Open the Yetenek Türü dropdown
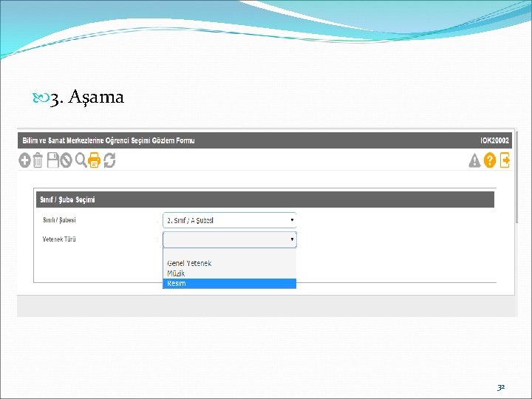This screenshot has height=399, width=532. [x=230, y=239]
